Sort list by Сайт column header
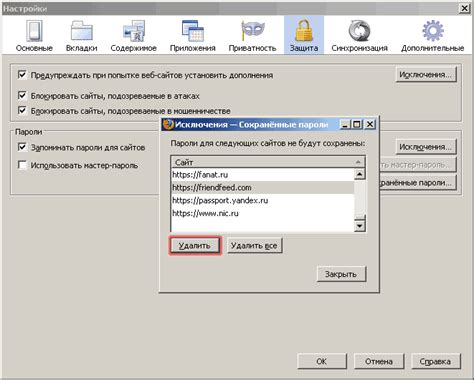 click(268, 162)
